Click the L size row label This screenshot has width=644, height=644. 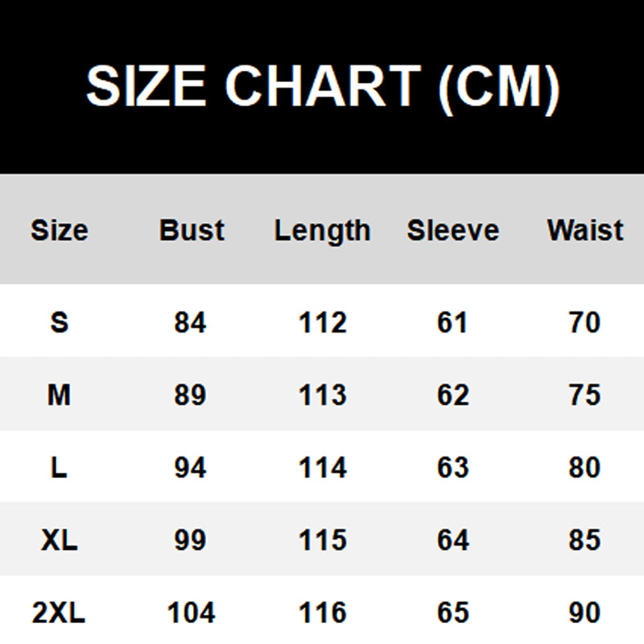(x=59, y=468)
